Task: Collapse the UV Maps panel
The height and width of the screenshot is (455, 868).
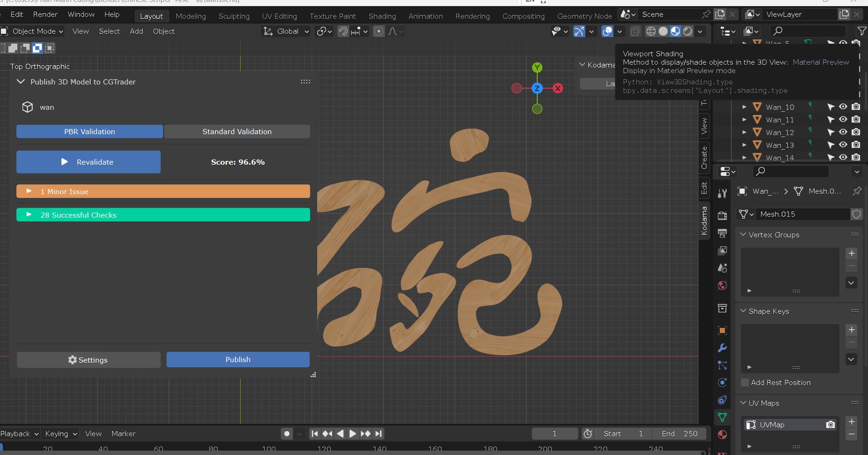Action: tap(743, 403)
